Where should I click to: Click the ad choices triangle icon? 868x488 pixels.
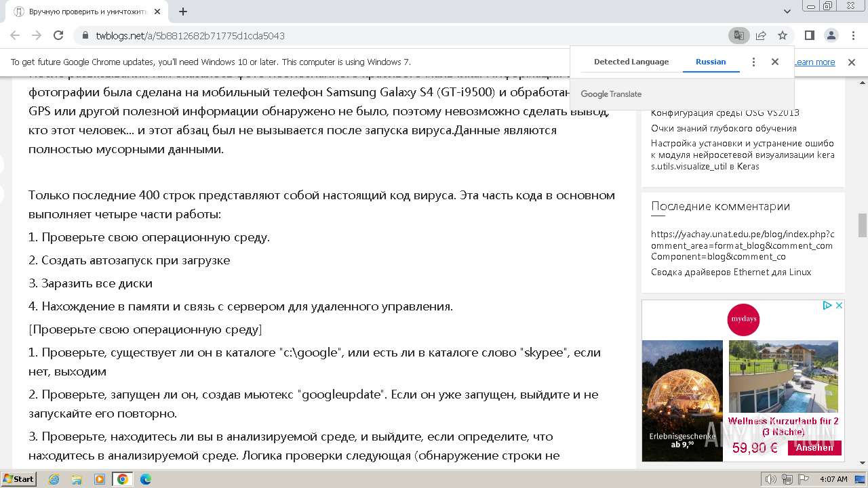827,306
